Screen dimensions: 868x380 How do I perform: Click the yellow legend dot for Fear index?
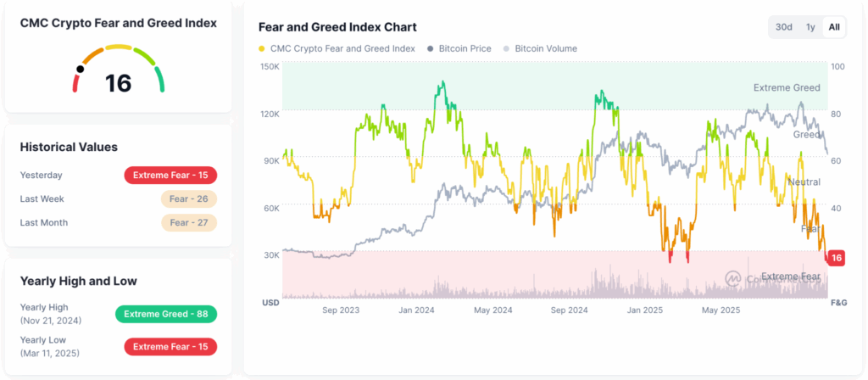pos(262,48)
